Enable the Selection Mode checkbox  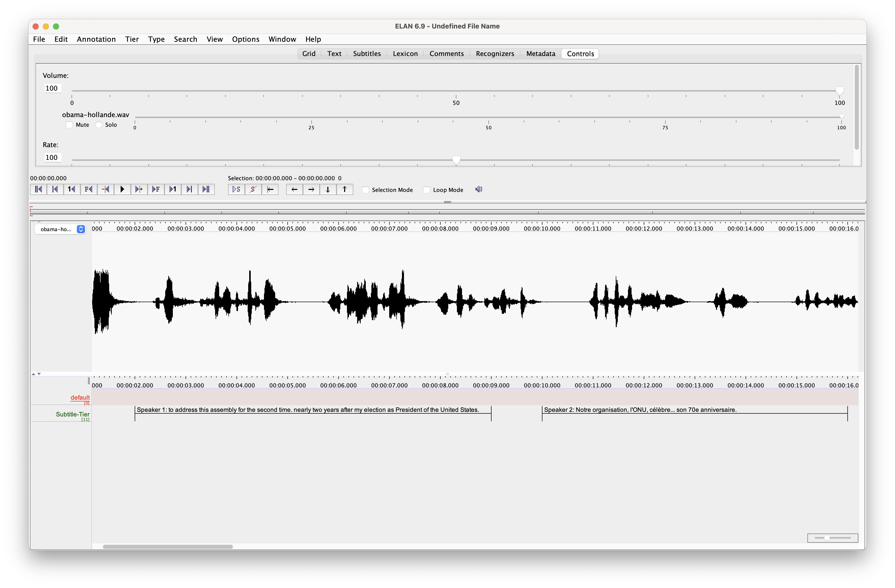[x=366, y=190]
